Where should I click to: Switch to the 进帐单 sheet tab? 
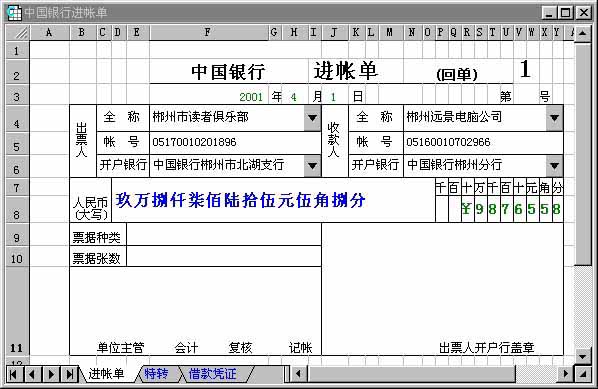click(106, 374)
